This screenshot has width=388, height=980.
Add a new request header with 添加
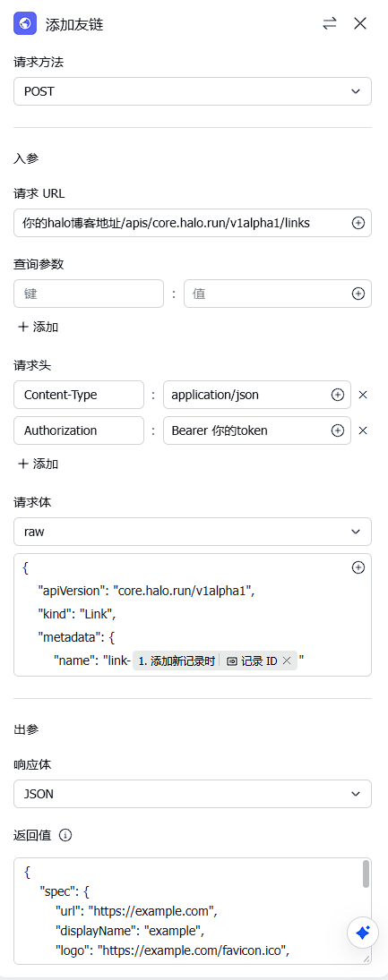coord(39,464)
